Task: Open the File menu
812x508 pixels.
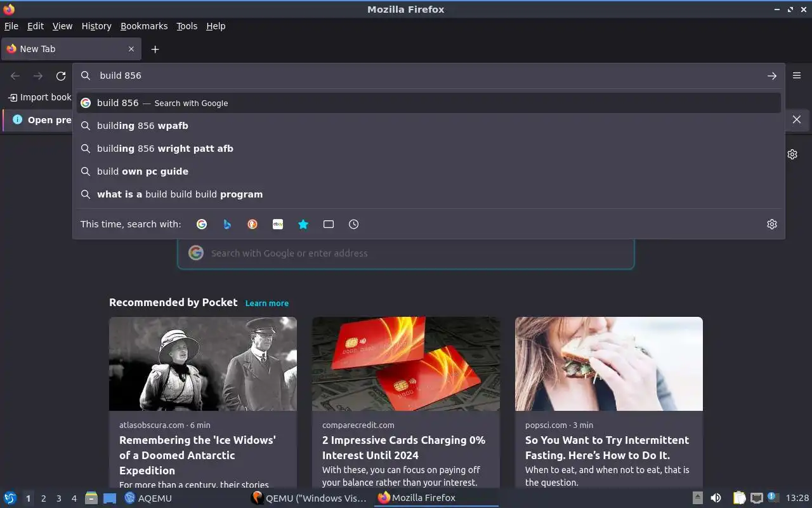Action: click(11, 26)
